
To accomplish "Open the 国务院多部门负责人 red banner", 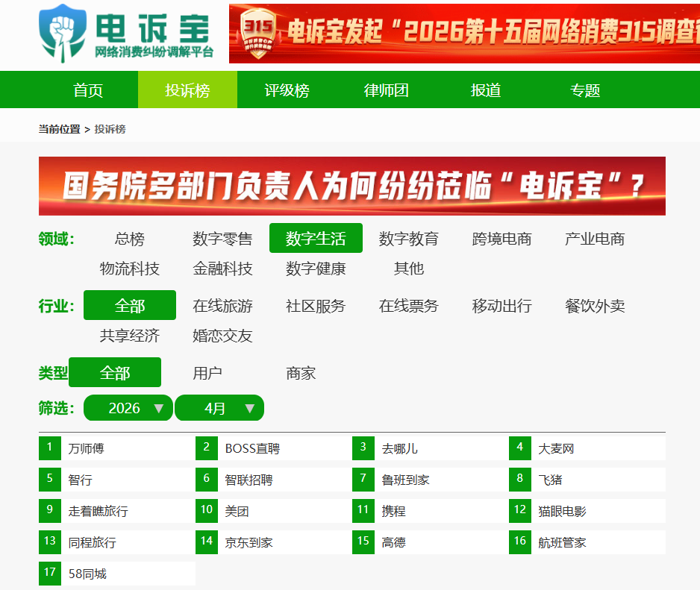I will [x=351, y=186].
